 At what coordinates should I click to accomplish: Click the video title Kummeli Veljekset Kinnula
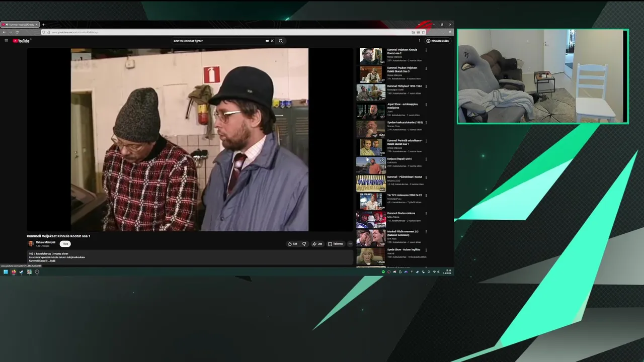[x=58, y=236]
